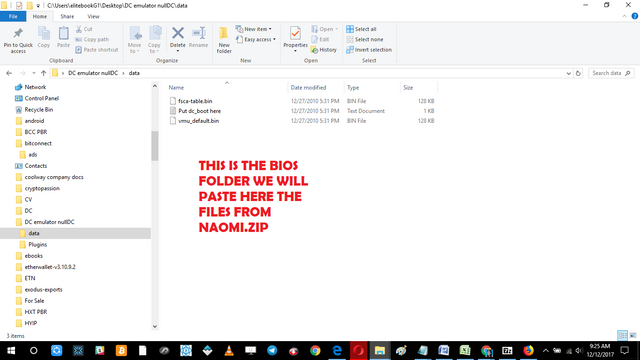The image size is (640, 360).
Task: Click Select none in the ribbon
Action: pos(364,39)
